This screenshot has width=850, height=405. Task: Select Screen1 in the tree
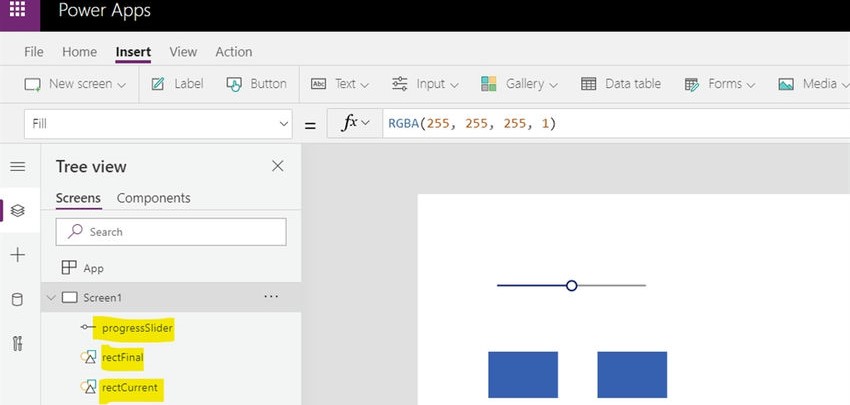point(102,298)
